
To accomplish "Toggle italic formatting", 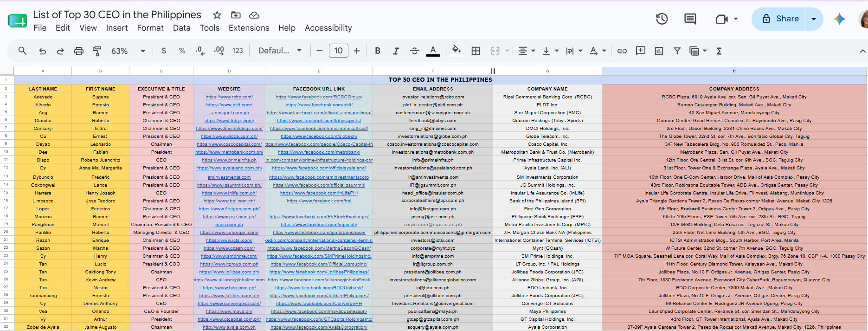I will [x=396, y=51].
